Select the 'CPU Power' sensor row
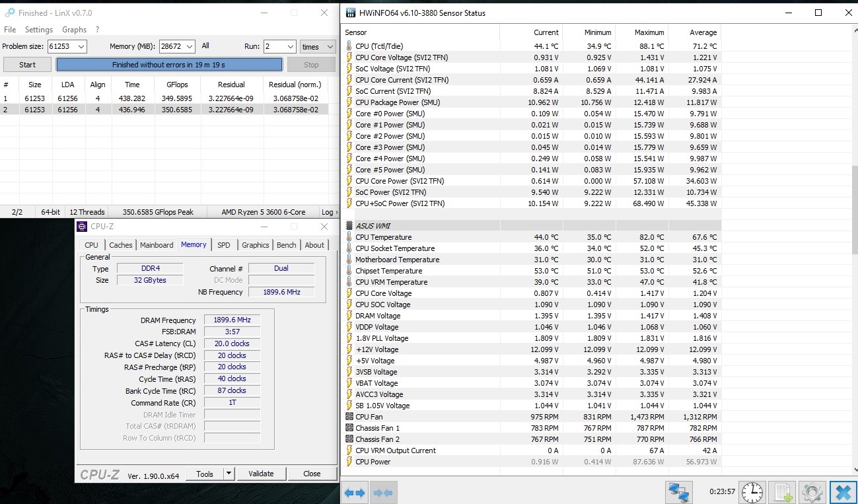This screenshot has height=504, width=858. [x=532, y=462]
